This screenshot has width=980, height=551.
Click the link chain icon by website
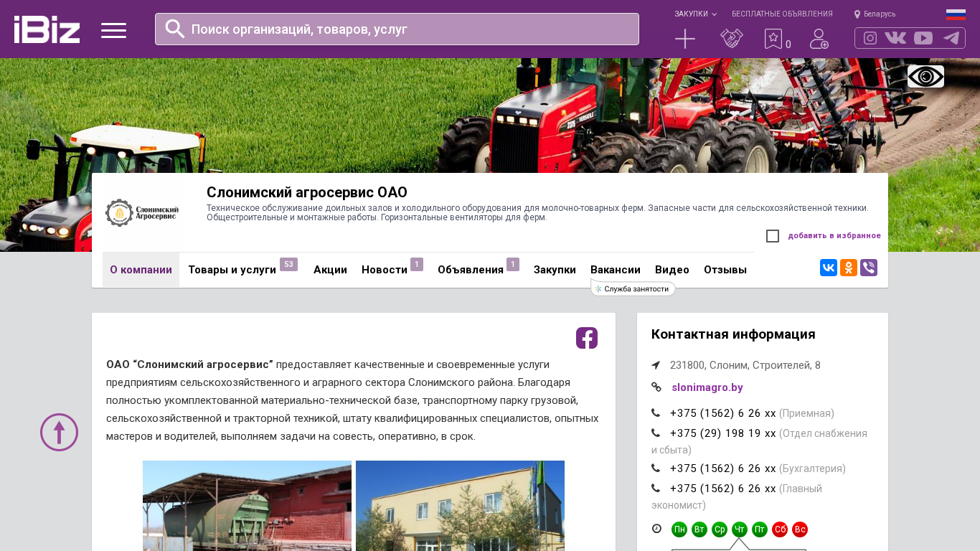[656, 387]
